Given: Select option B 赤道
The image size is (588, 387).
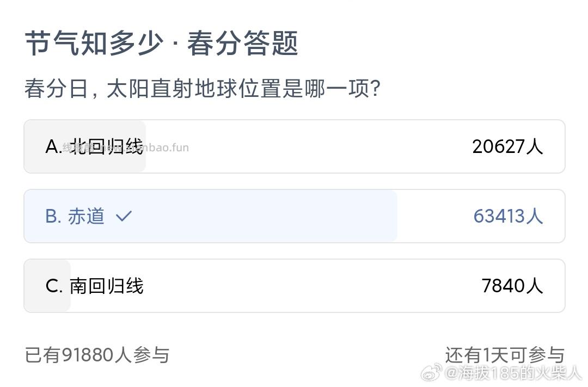Looking at the screenshot, I should 218,216.
